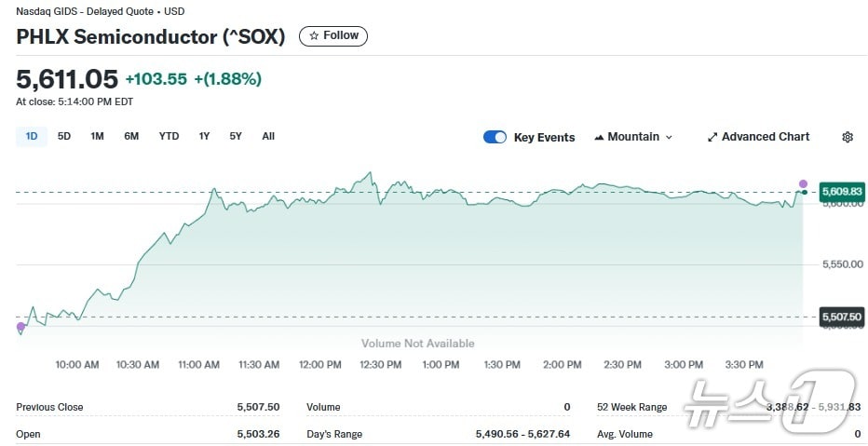Image resolution: width=868 pixels, height=446 pixels.
Task: Click purple key event marker at chart end
Action: pos(803,183)
